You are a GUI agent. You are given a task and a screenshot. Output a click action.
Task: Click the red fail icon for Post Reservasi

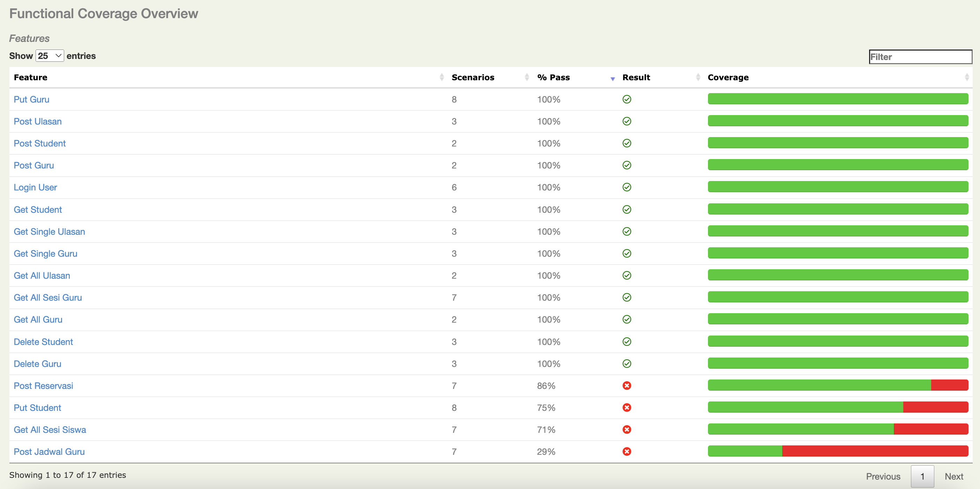(627, 385)
